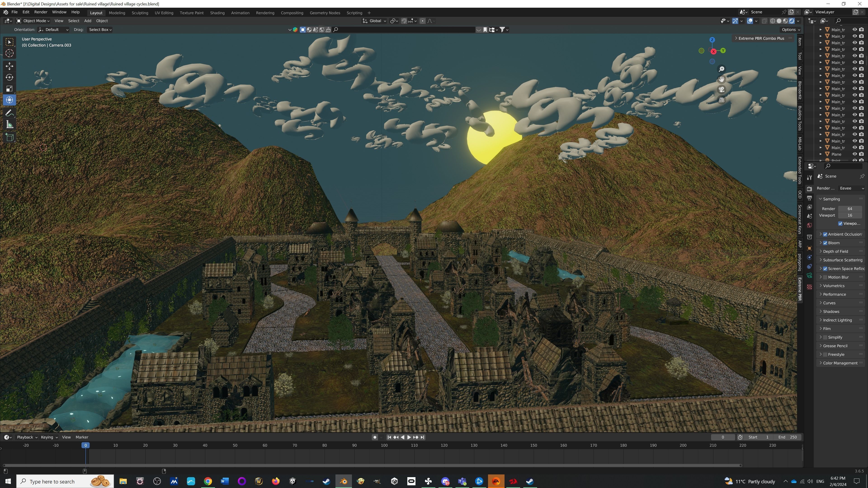The width and height of the screenshot is (868, 488).
Task: Click the pan view hand icon
Action: tap(722, 79)
